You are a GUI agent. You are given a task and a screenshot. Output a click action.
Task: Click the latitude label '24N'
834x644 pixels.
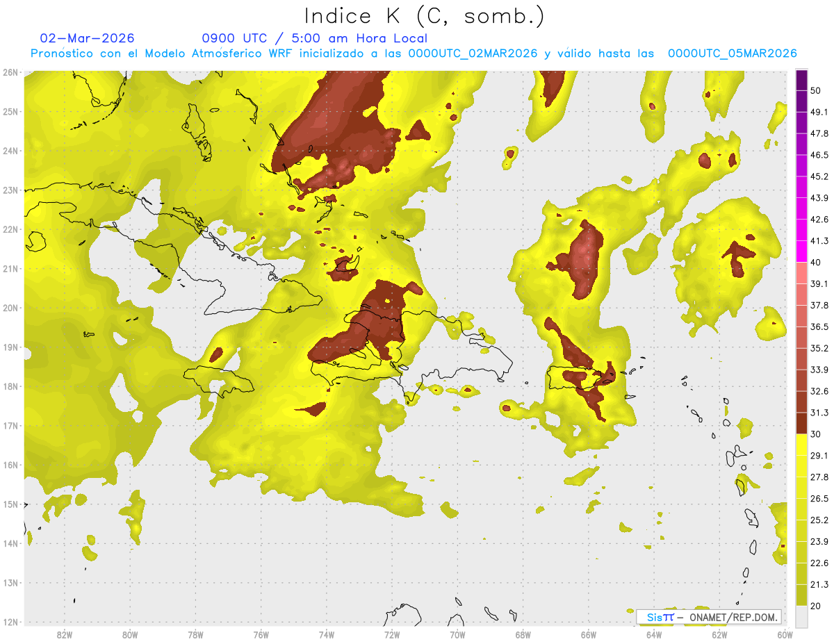coord(10,151)
